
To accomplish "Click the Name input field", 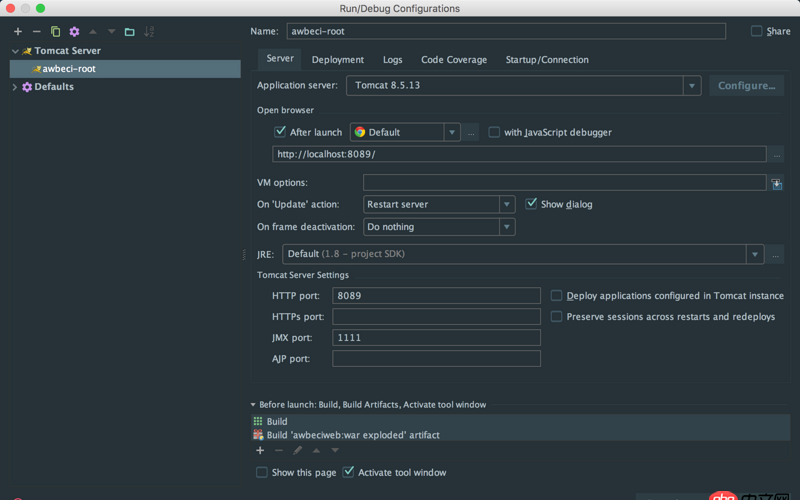I will (x=506, y=31).
